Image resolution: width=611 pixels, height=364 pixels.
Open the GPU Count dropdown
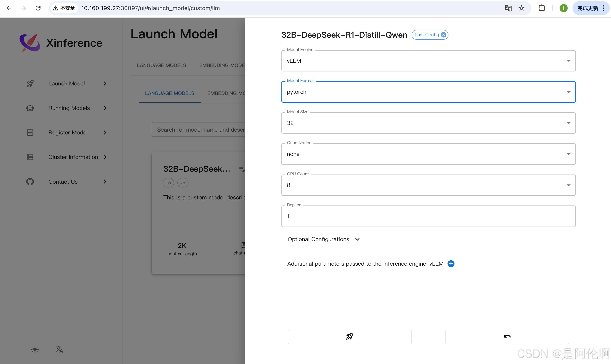(x=428, y=185)
